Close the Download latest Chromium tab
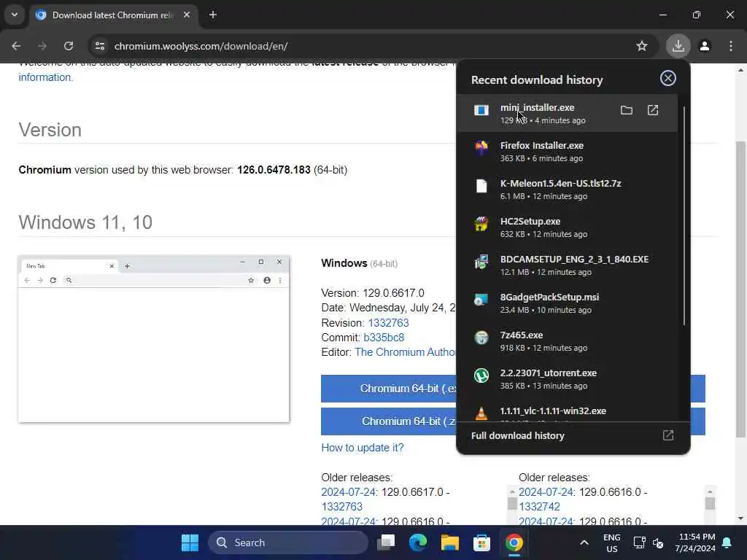This screenshot has width=747, height=560. (x=187, y=15)
